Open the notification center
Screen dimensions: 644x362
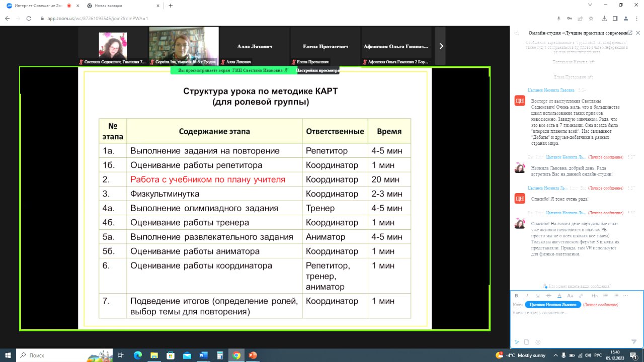[x=633, y=355]
